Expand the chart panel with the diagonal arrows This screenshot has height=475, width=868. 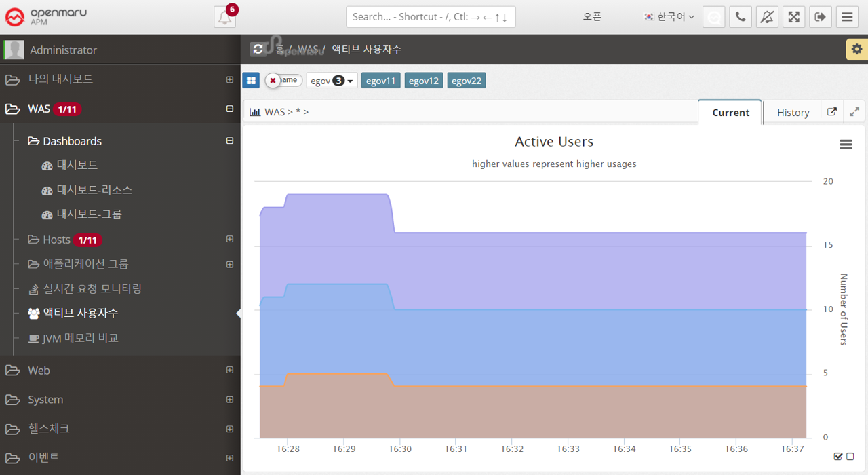854,112
